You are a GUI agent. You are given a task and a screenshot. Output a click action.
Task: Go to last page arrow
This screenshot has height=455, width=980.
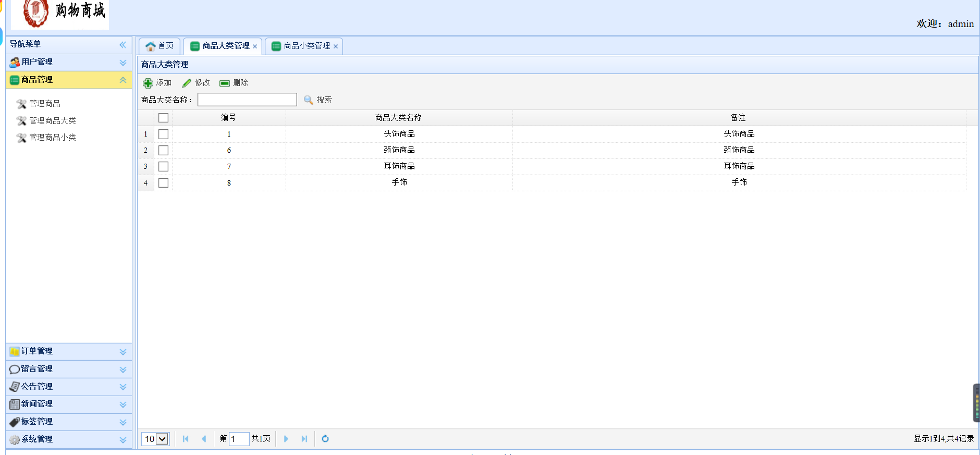coord(304,439)
